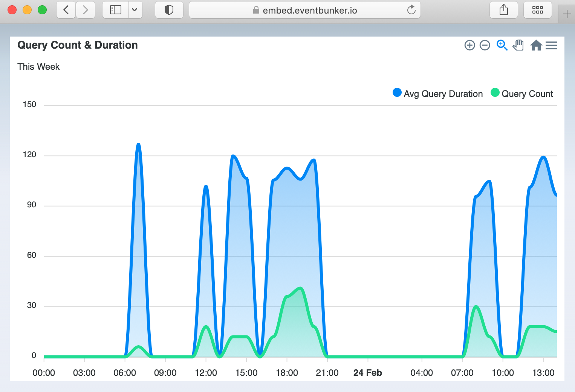575x392 pixels.
Task: Select the 24 Feb label on the x-axis
Action: (367, 372)
